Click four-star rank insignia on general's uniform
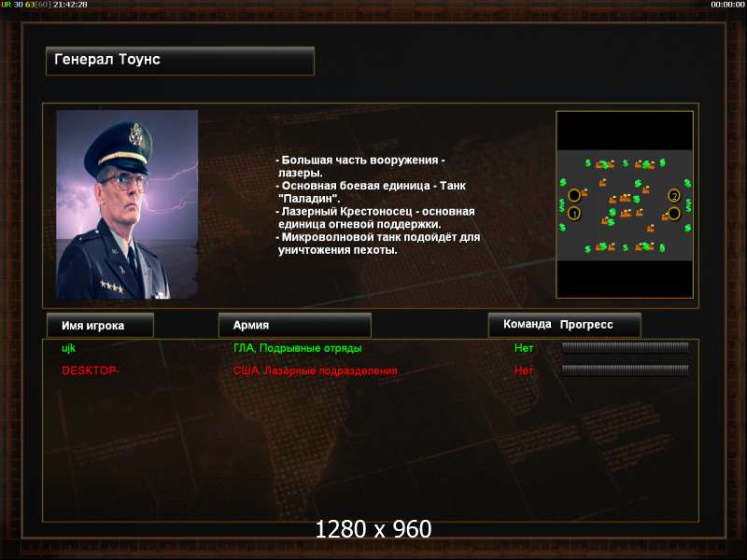Viewport: 747px width, 560px height. [112, 287]
